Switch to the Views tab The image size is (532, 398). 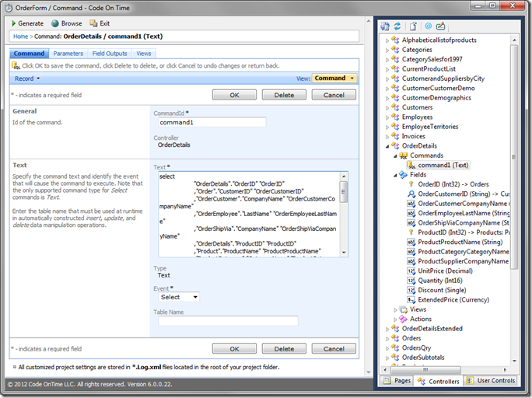pyautogui.click(x=144, y=54)
